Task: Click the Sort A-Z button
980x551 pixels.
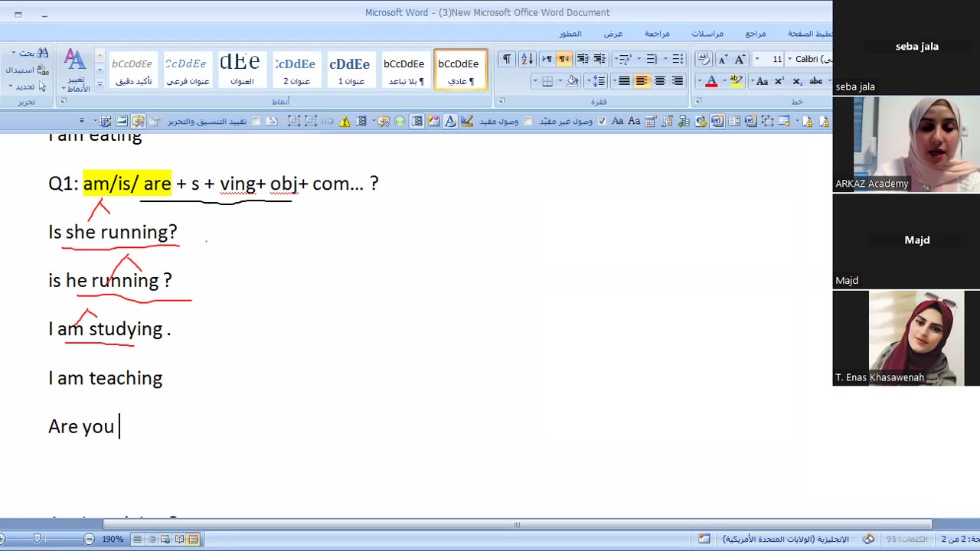Action: click(528, 59)
